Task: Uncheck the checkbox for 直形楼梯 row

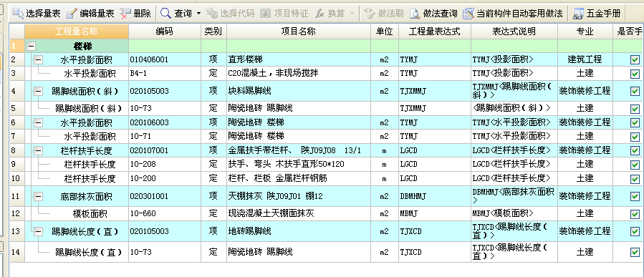Action: coord(635,60)
